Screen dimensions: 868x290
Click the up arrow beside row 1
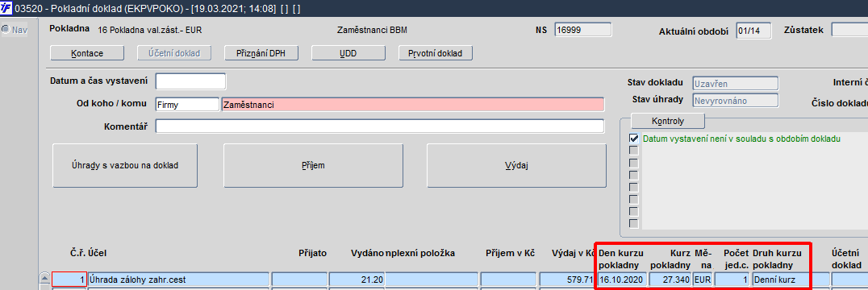45,279
